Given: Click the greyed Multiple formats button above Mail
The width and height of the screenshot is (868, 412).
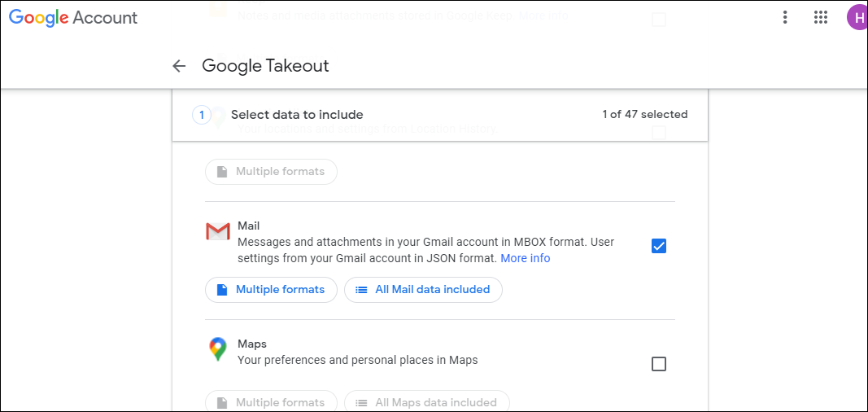Looking at the screenshot, I should point(271,172).
